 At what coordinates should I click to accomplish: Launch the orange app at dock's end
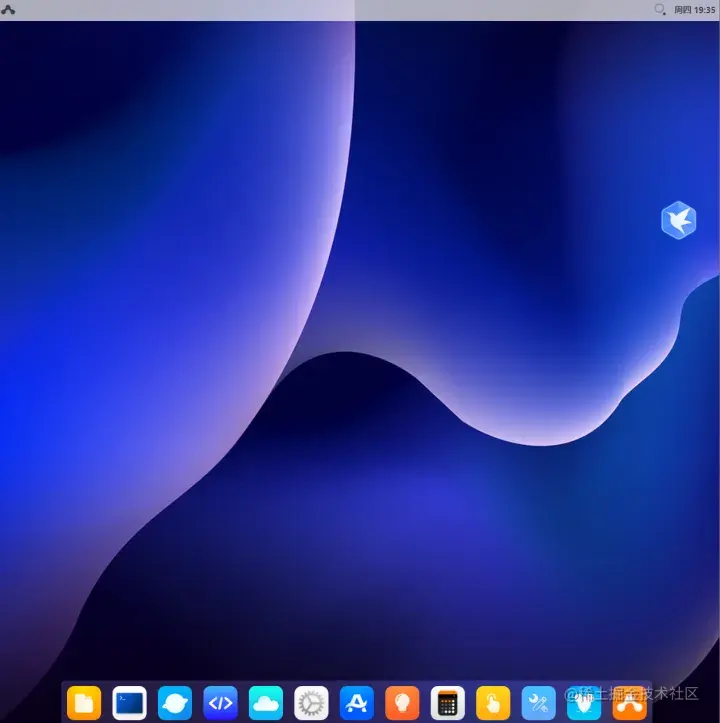[630, 703]
